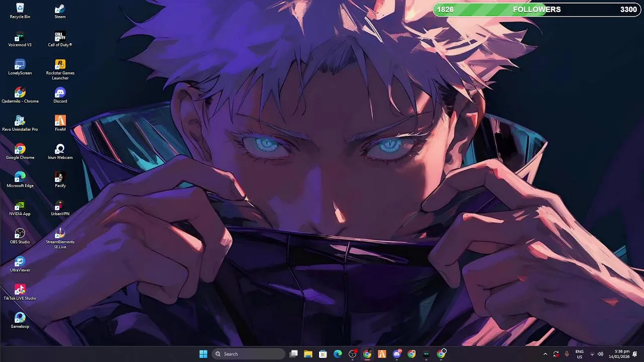Select the Pacify game icon
The image size is (644, 362).
60,180
